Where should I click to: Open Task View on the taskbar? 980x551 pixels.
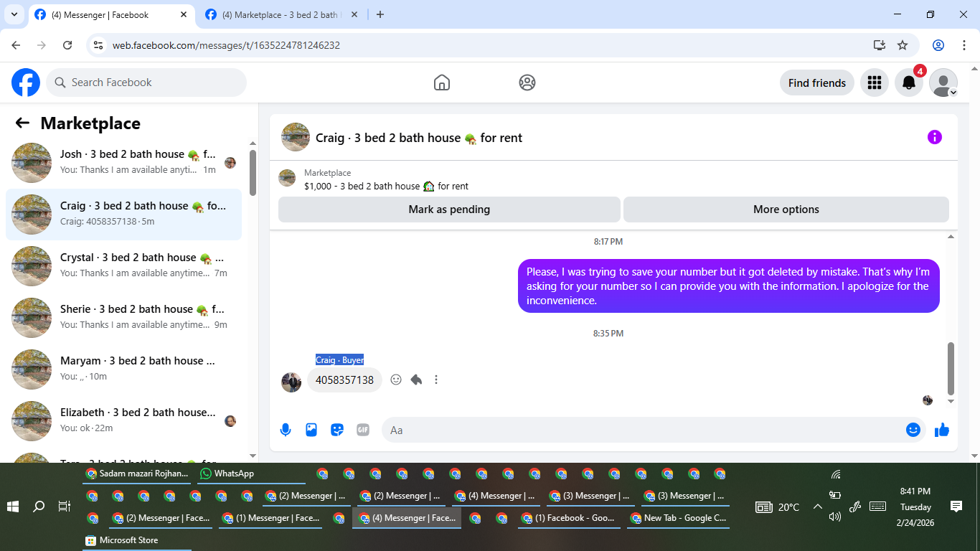click(65, 507)
